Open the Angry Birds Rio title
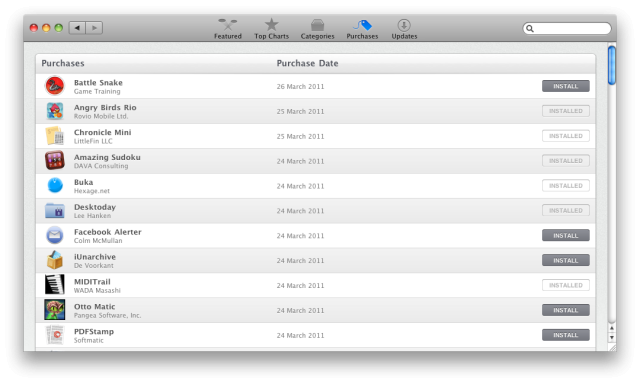The height and width of the screenshot is (384, 640). pos(105,107)
